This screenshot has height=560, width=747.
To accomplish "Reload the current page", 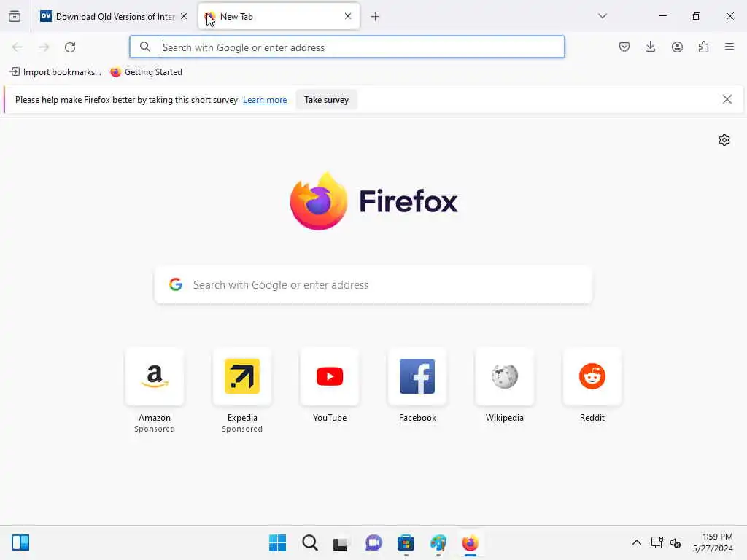I will click(x=70, y=47).
